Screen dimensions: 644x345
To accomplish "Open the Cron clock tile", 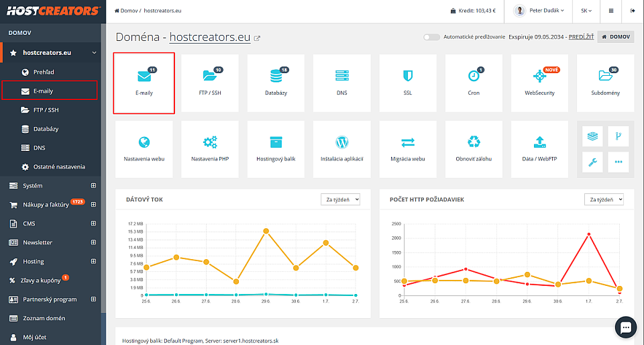I will pyautogui.click(x=474, y=83).
